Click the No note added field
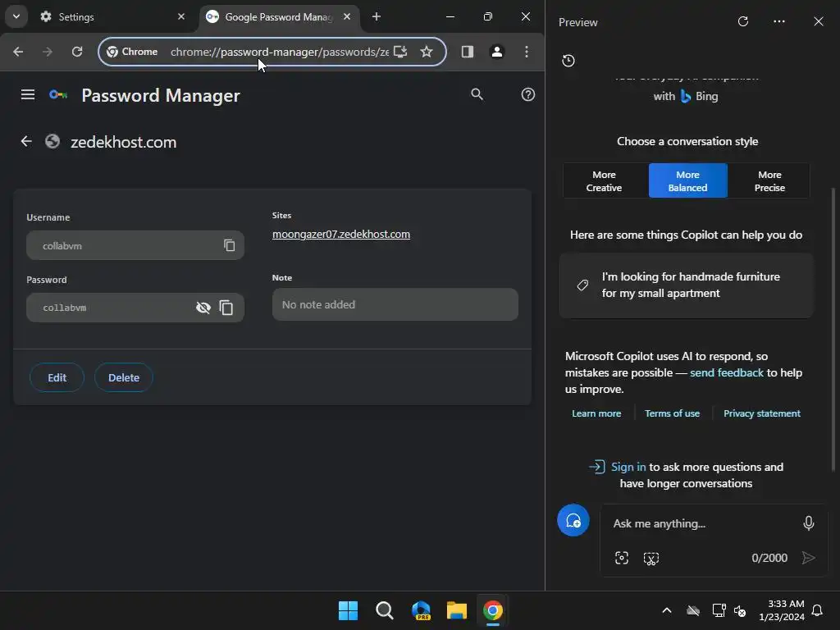840x630 pixels. point(395,304)
